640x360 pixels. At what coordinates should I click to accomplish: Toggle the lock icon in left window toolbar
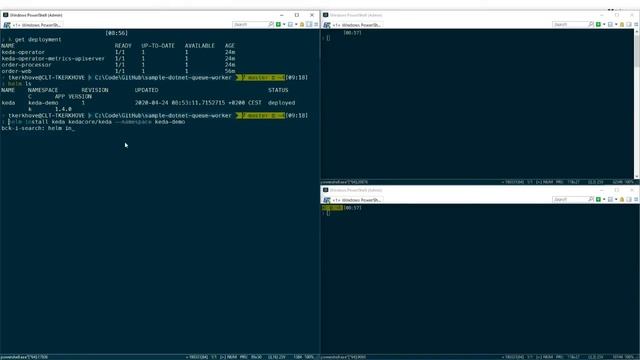click(x=302, y=24)
